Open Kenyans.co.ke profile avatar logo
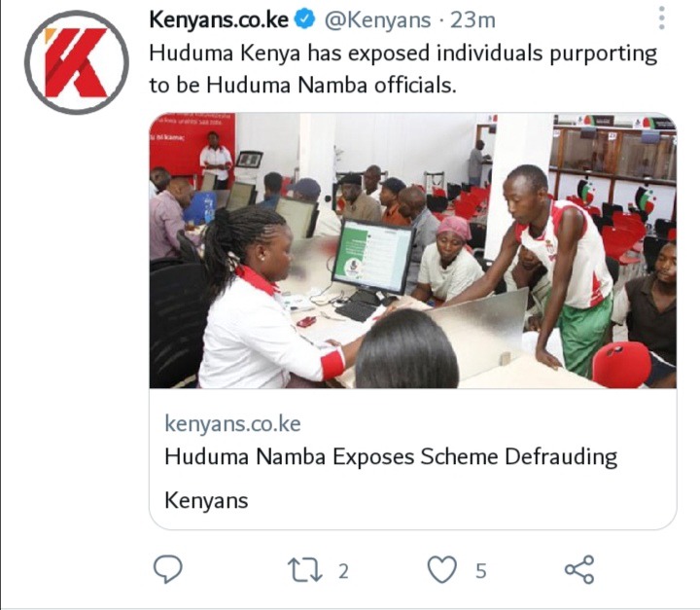Viewport: 700px width, 610px height. (x=77, y=62)
